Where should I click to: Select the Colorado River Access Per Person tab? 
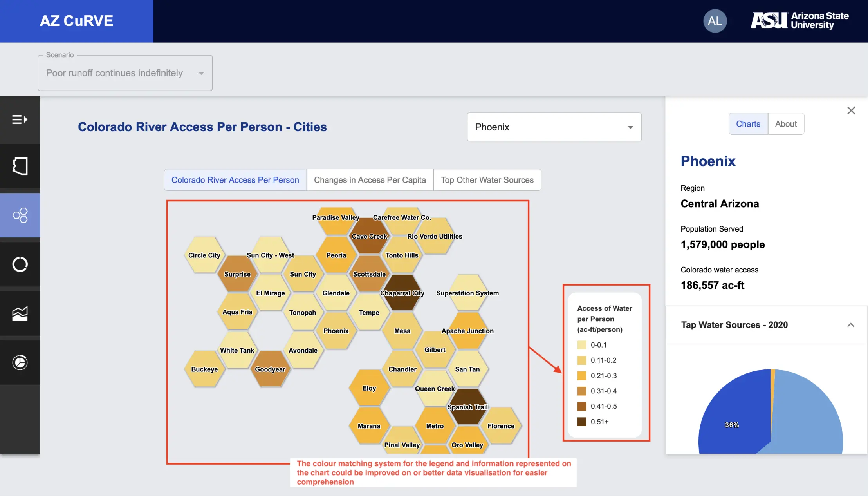[235, 180]
